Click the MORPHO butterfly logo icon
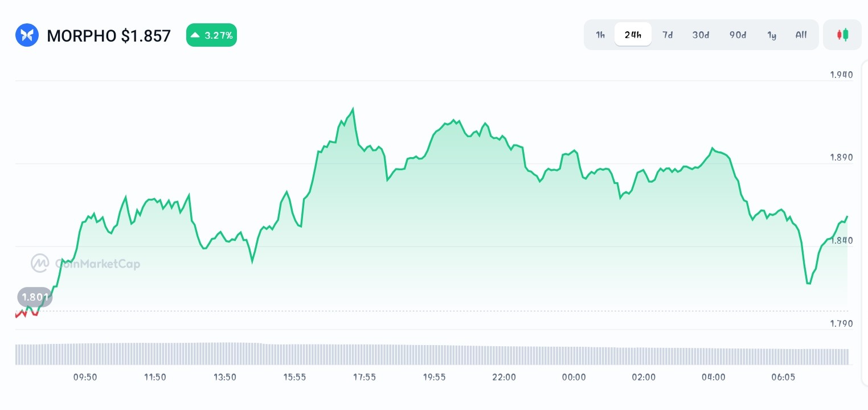This screenshot has height=410, width=868. click(x=27, y=35)
